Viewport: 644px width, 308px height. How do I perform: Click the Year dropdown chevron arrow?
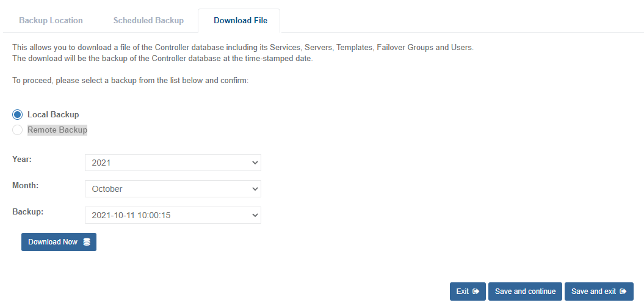pos(255,163)
